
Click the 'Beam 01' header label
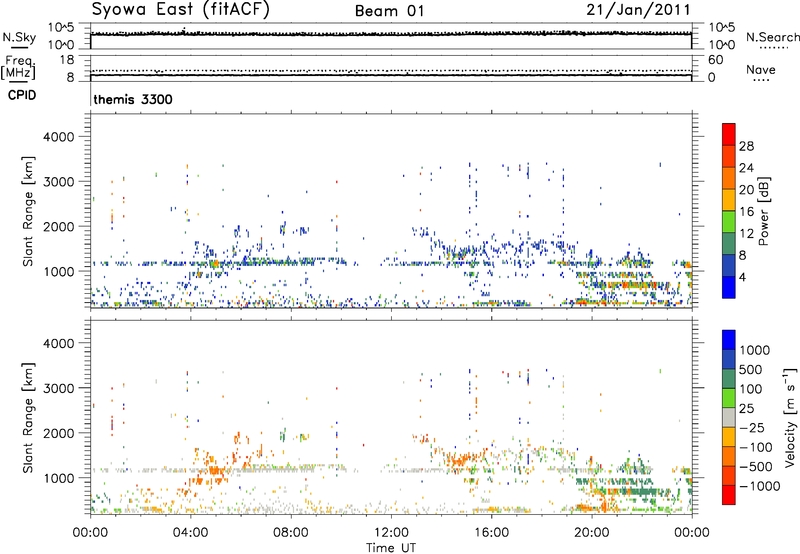[389, 11]
